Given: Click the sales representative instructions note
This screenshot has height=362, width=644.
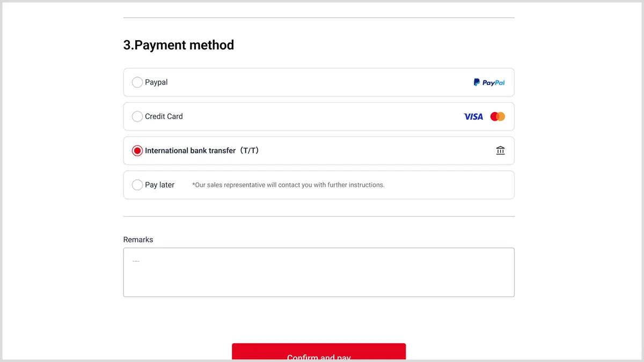Looking at the screenshot, I should pyautogui.click(x=288, y=185).
